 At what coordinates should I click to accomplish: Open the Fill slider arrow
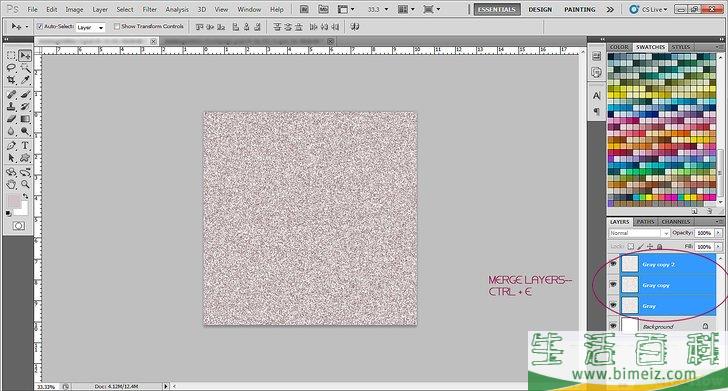coord(718,247)
